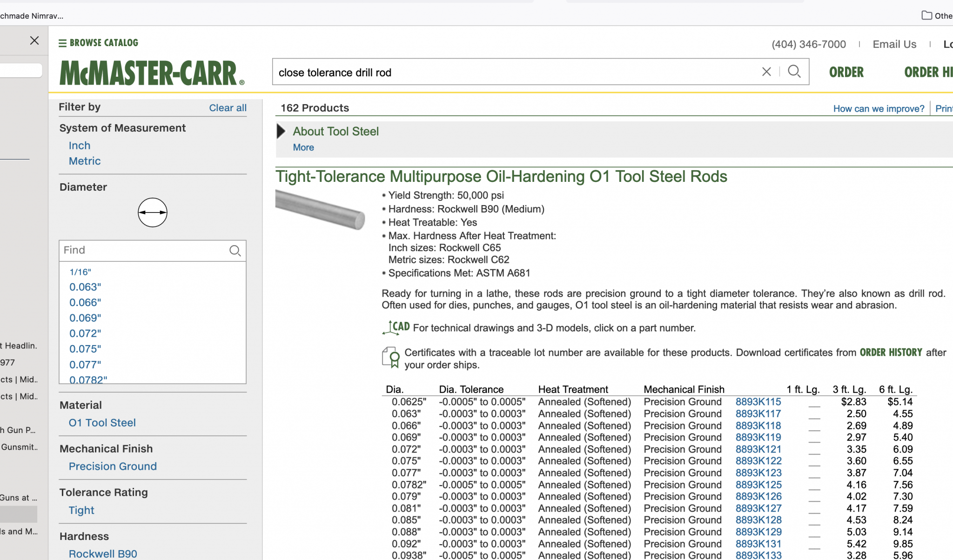The height and width of the screenshot is (560, 953).
Task: Click the phone number (404) 346-7000
Action: pos(809,44)
